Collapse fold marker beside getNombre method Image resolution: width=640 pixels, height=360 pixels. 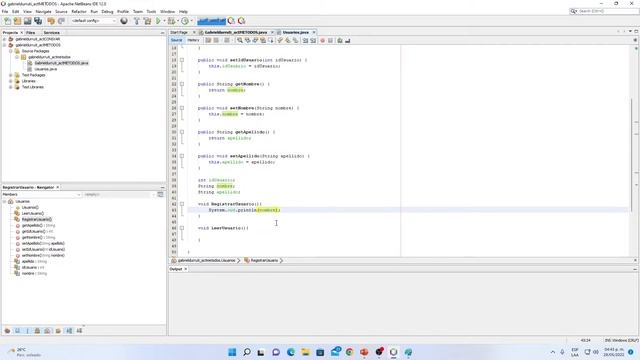point(182,84)
